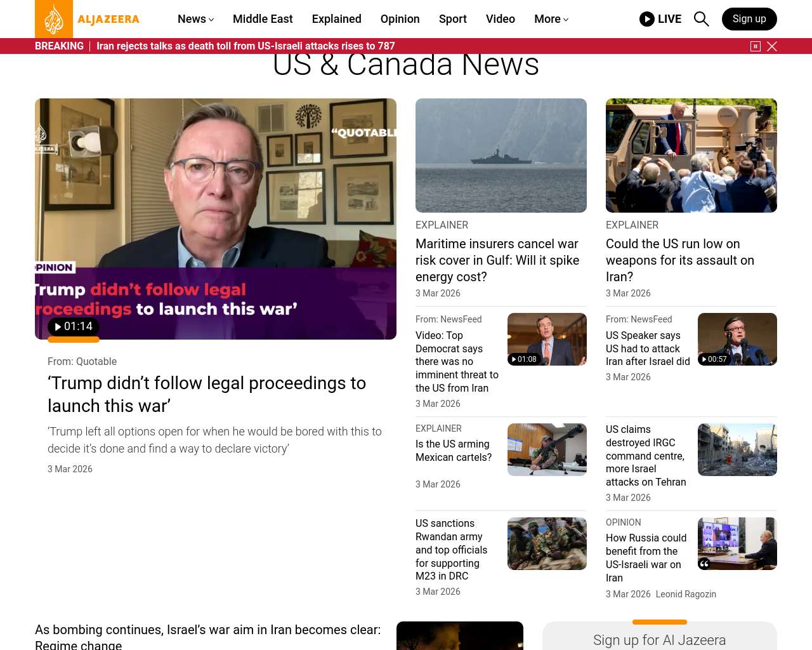The image size is (812, 650).
Task: Click the Sign up button
Action: tap(749, 19)
